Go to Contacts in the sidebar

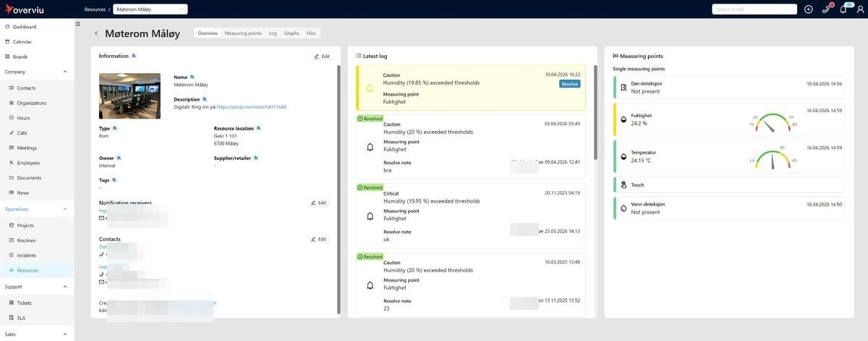coord(37,88)
